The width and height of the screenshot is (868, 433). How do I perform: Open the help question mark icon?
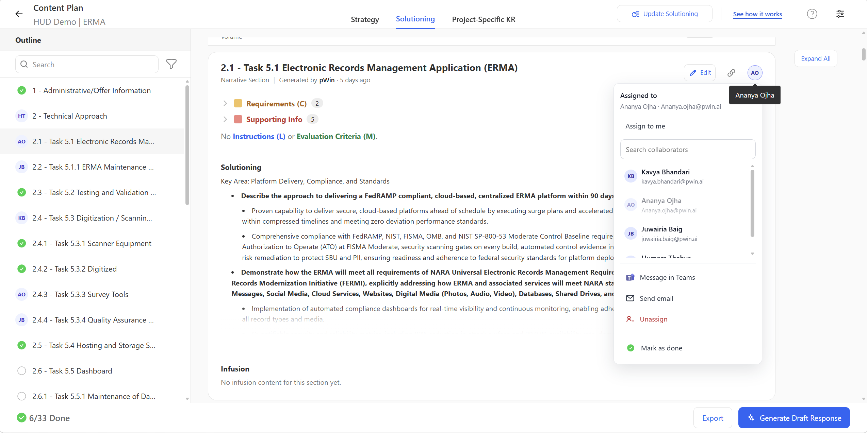(x=812, y=14)
